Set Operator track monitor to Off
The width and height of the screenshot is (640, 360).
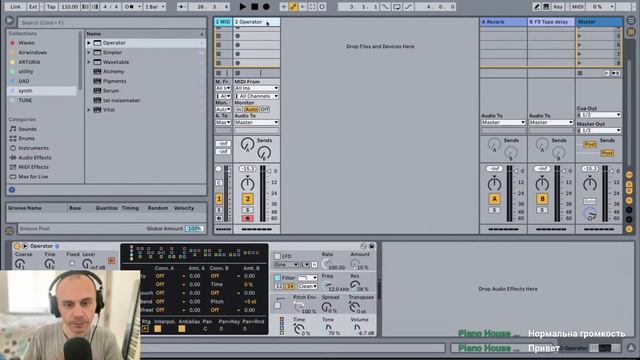click(x=264, y=109)
